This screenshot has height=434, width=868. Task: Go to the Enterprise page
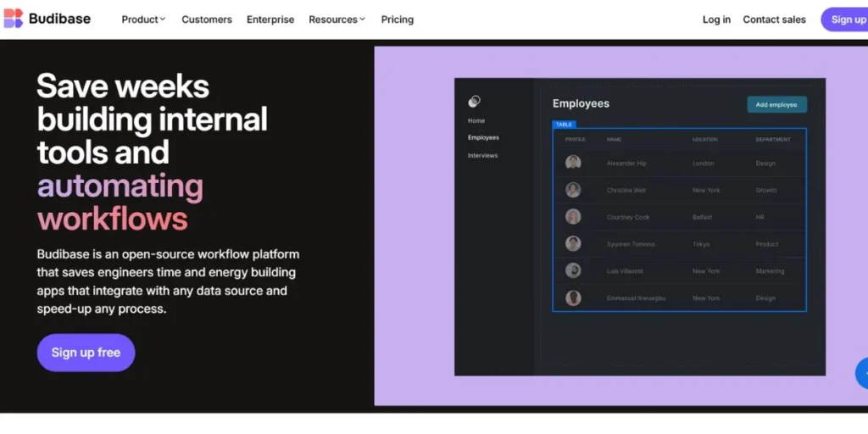click(x=270, y=19)
